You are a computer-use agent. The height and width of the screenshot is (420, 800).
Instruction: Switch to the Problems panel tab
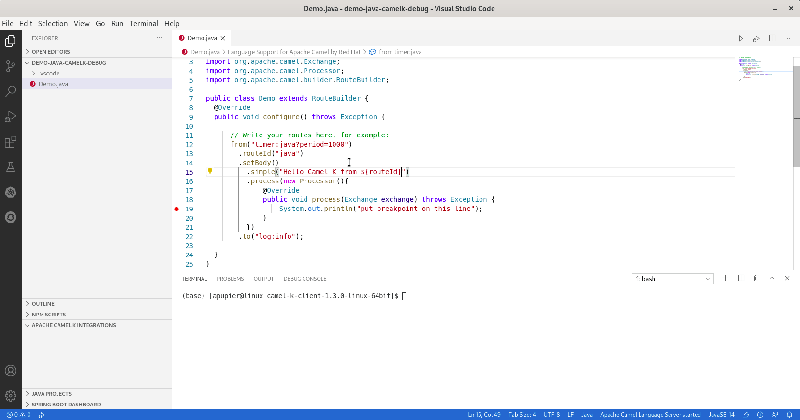pos(230,279)
